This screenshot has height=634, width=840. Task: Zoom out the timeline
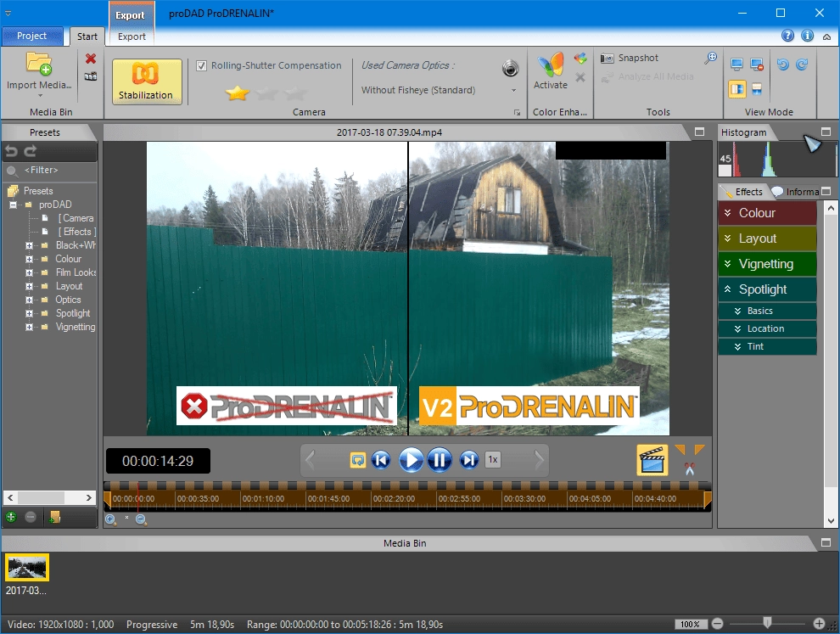[x=141, y=519]
